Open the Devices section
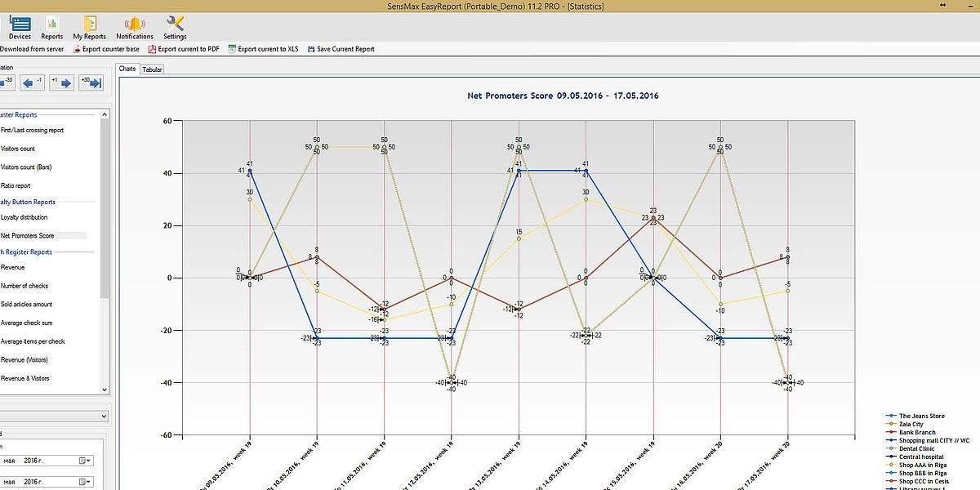 pyautogui.click(x=20, y=27)
